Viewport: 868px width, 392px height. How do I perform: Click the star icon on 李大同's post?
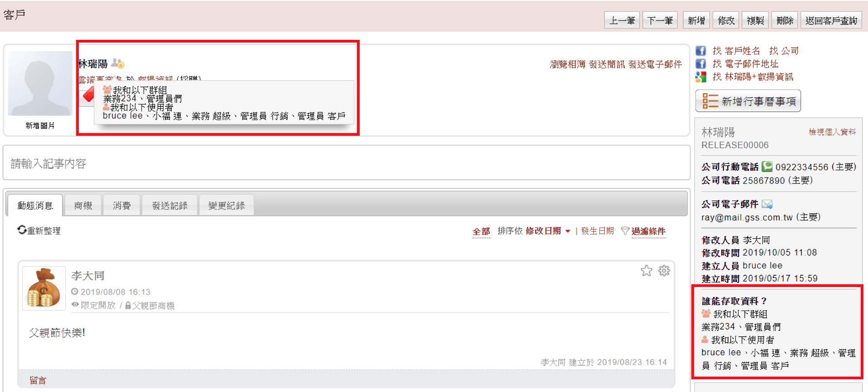point(646,271)
